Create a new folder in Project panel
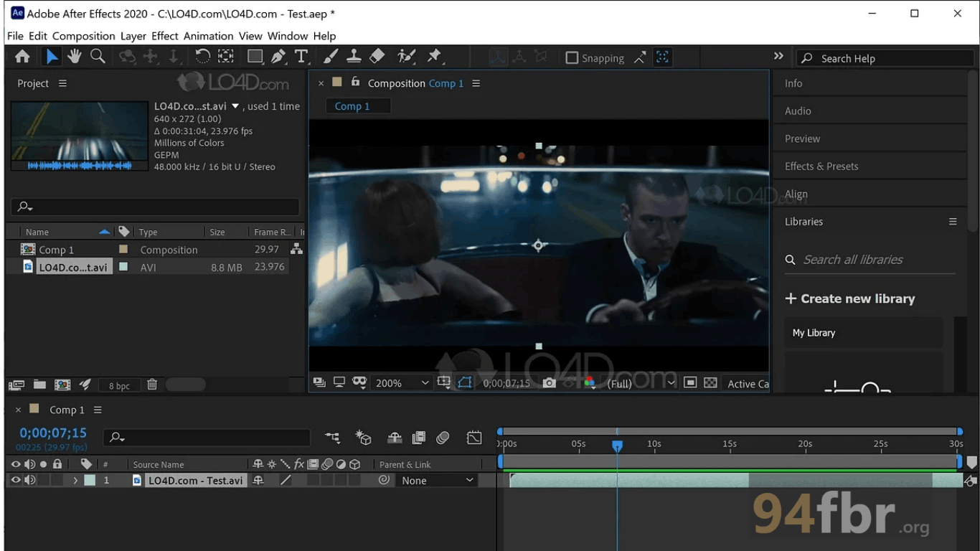The image size is (980, 551). [39, 385]
